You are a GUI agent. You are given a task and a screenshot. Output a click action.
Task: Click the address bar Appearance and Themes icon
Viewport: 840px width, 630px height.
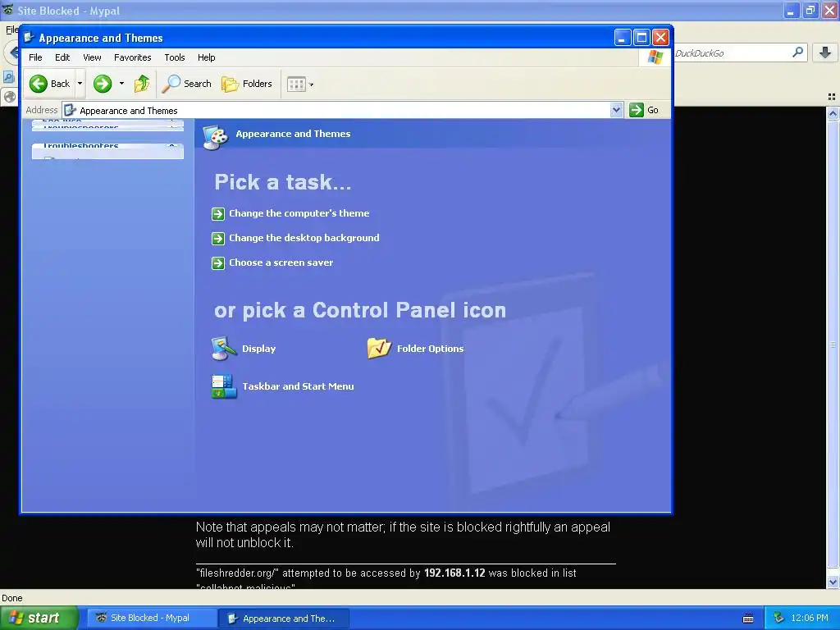tap(70, 111)
